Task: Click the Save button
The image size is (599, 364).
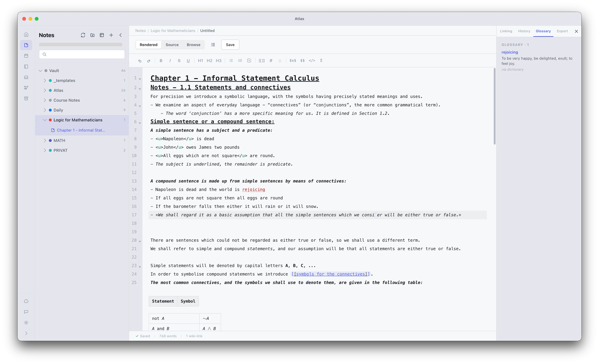Action: point(230,45)
